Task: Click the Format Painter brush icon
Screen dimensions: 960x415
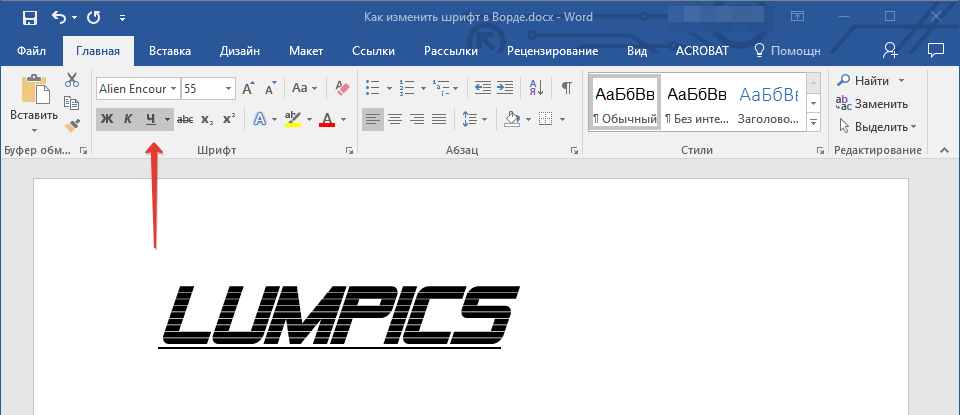Action: click(x=71, y=125)
